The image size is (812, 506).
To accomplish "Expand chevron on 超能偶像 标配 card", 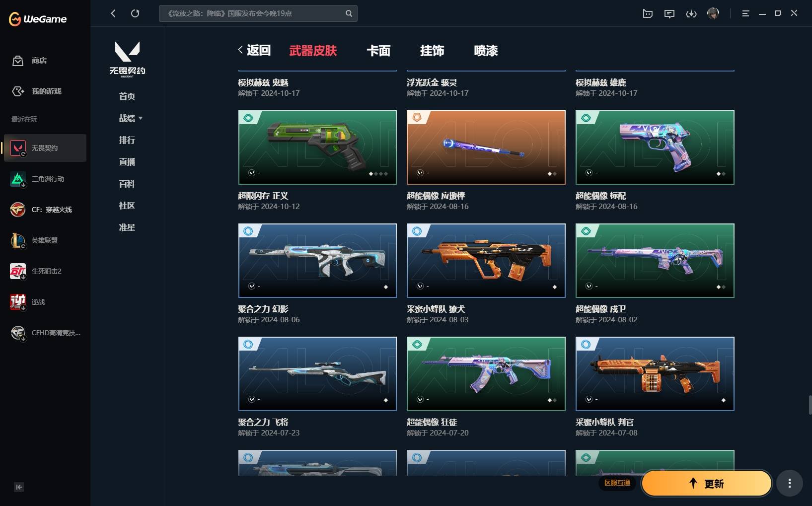I will point(589,173).
